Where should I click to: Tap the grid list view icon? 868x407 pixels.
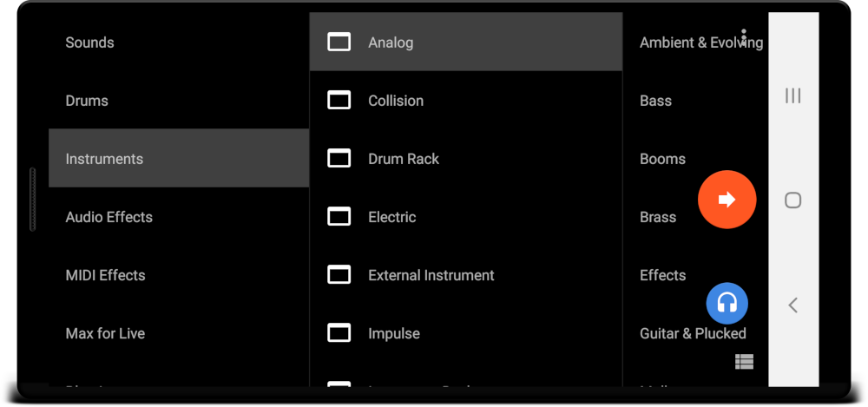pyautogui.click(x=744, y=362)
